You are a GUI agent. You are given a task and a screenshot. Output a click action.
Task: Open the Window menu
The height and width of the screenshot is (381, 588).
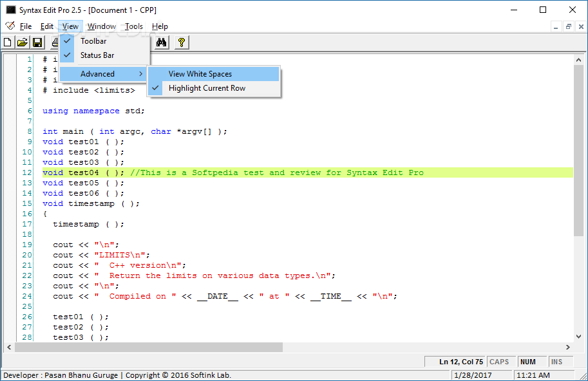coord(102,26)
